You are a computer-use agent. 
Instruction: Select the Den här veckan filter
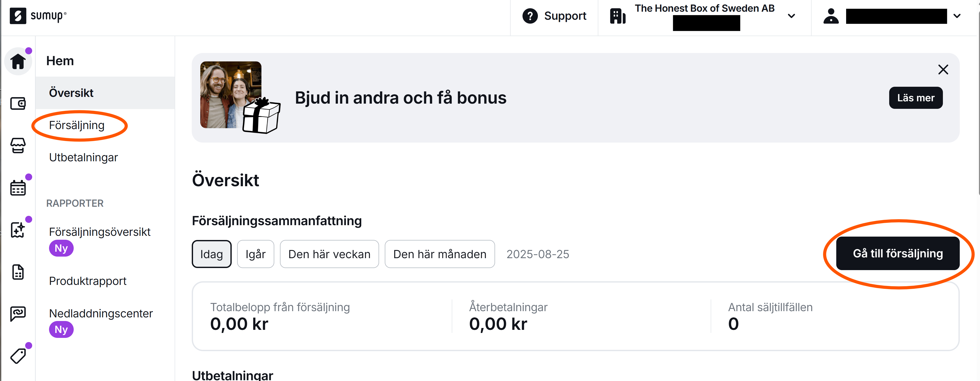(329, 254)
